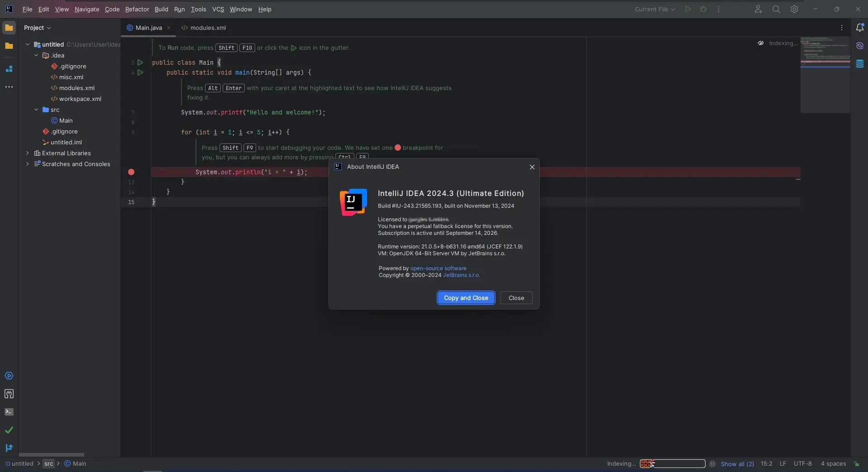This screenshot has width=868, height=472.
Task: Follow the JetBrains s.r.o. link
Action: click(462, 275)
